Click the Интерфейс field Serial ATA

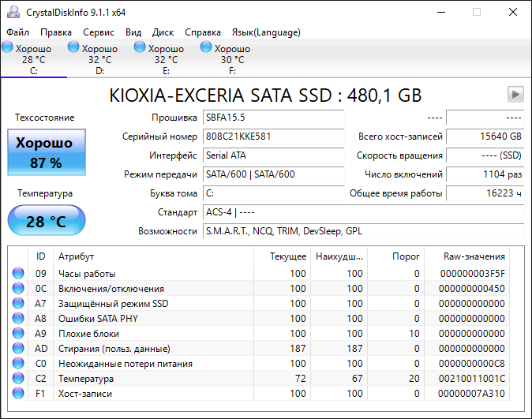pyautogui.click(x=273, y=155)
